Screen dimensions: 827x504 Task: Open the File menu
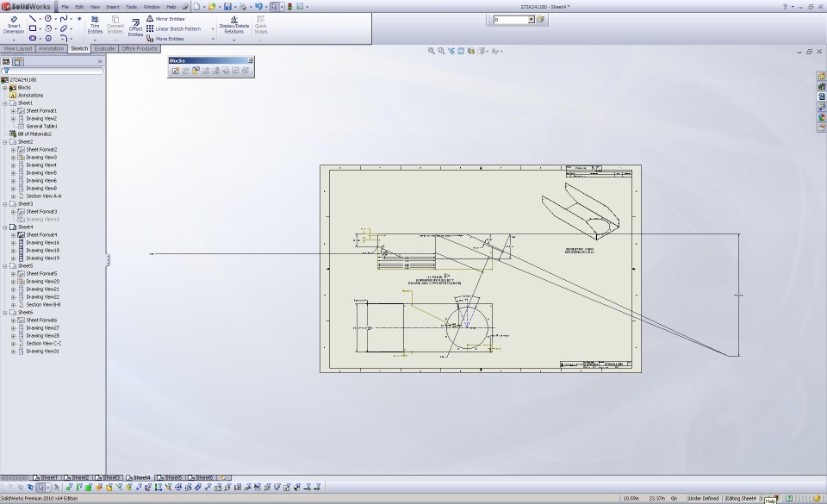(65, 7)
